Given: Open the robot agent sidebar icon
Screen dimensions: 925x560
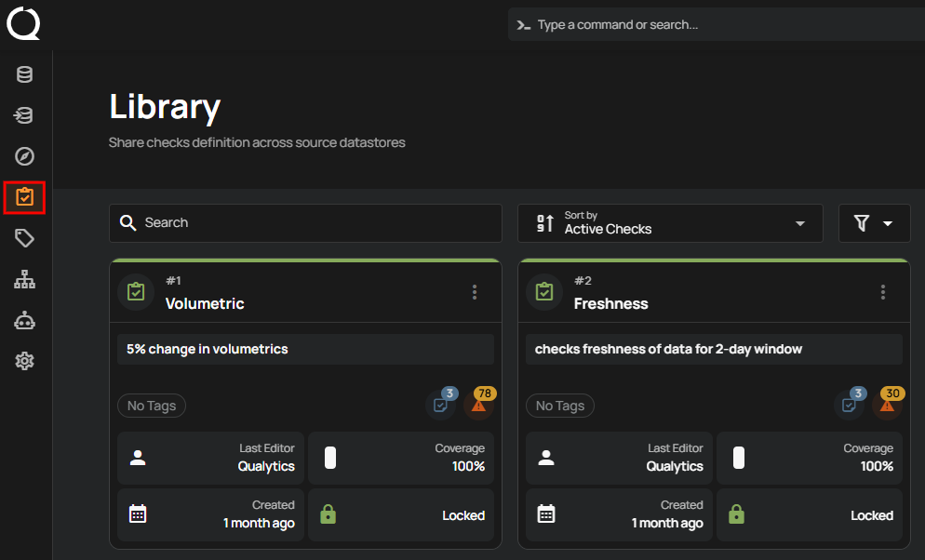Looking at the screenshot, I should 25,321.
